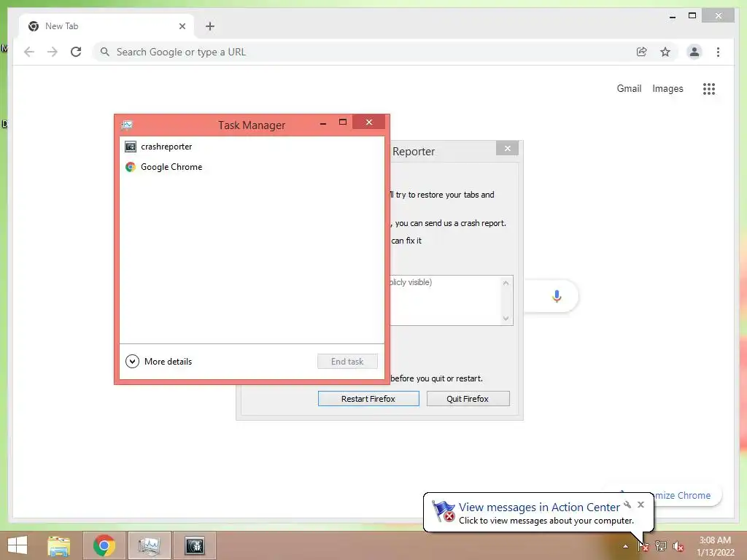The width and height of the screenshot is (747, 560).
Task: Click the taskbar clock showing 3:08 AM
Action: click(715, 546)
